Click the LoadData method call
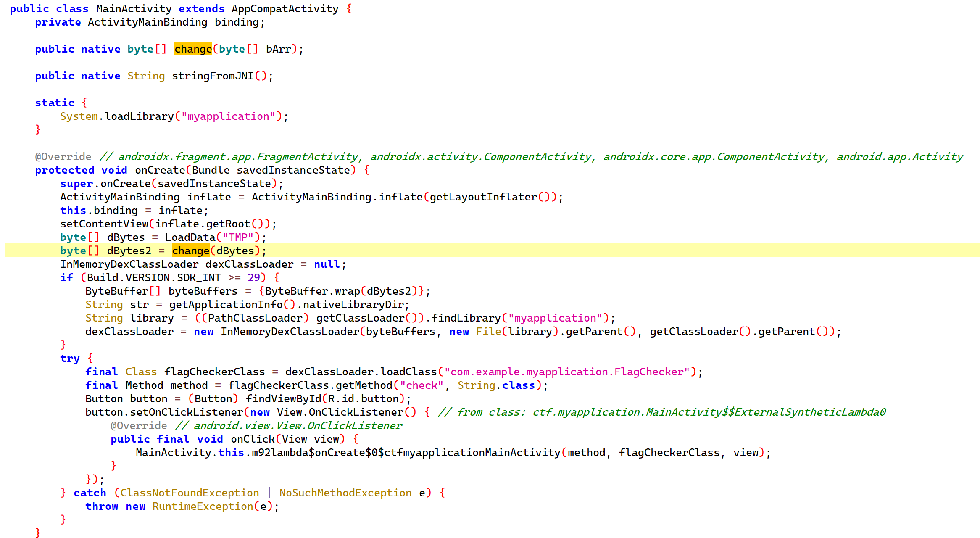Image resolution: width=980 pixels, height=538 pixels. 190,237
